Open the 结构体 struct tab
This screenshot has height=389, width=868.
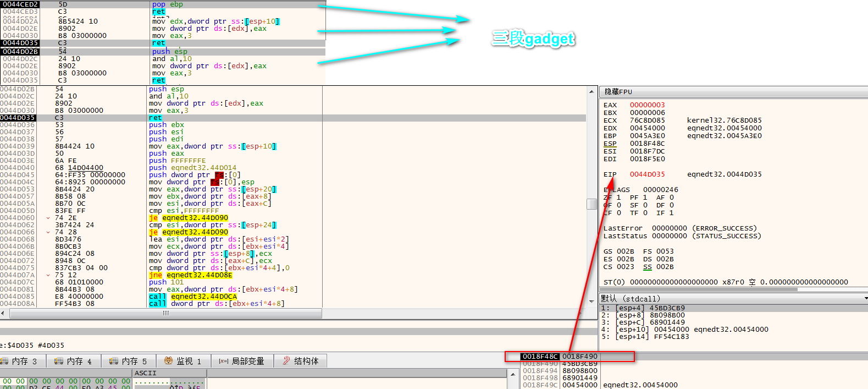click(x=300, y=361)
